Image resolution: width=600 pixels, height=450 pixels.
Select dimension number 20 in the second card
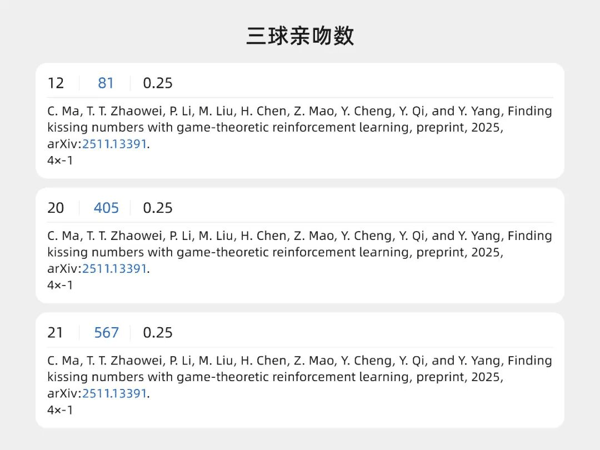point(56,208)
